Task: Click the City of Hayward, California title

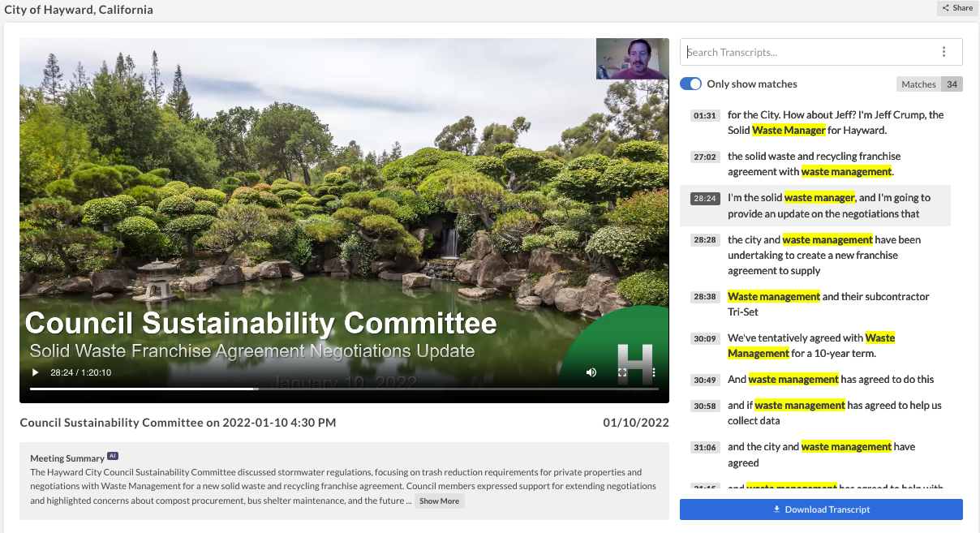Action: point(79,10)
